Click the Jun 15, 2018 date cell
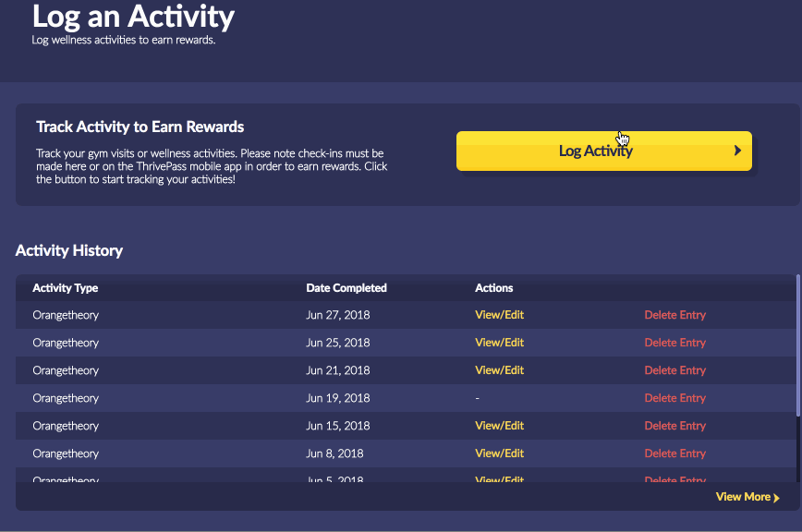Image resolution: width=802 pixels, height=532 pixels. pos(337,426)
